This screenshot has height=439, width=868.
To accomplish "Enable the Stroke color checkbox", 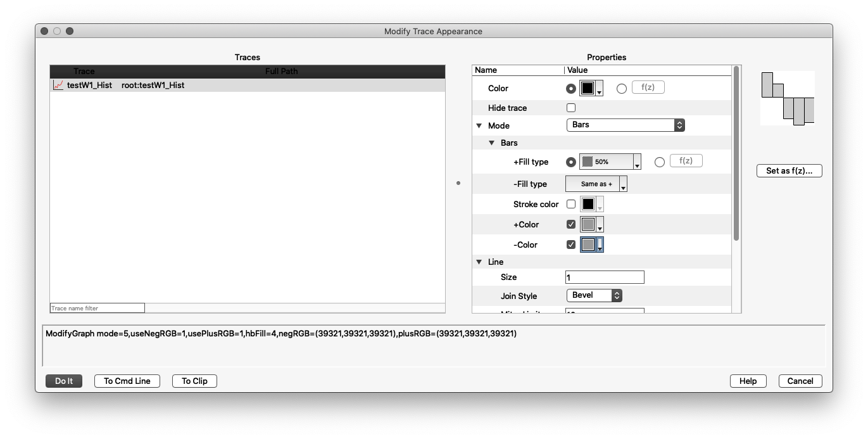I will pyautogui.click(x=571, y=204).
